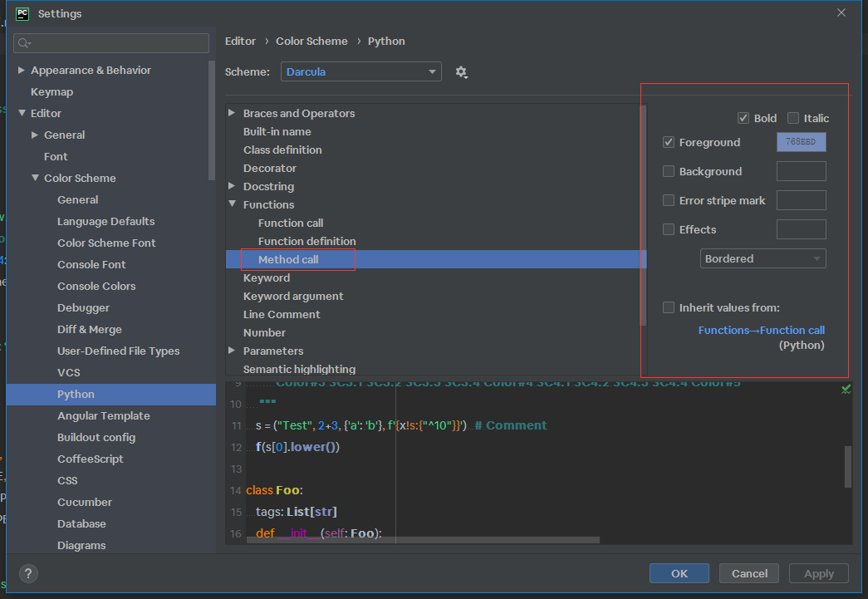The image size is (868, 599).
Task: Click the Effects color swatch
Action: (x=801, y=229)
